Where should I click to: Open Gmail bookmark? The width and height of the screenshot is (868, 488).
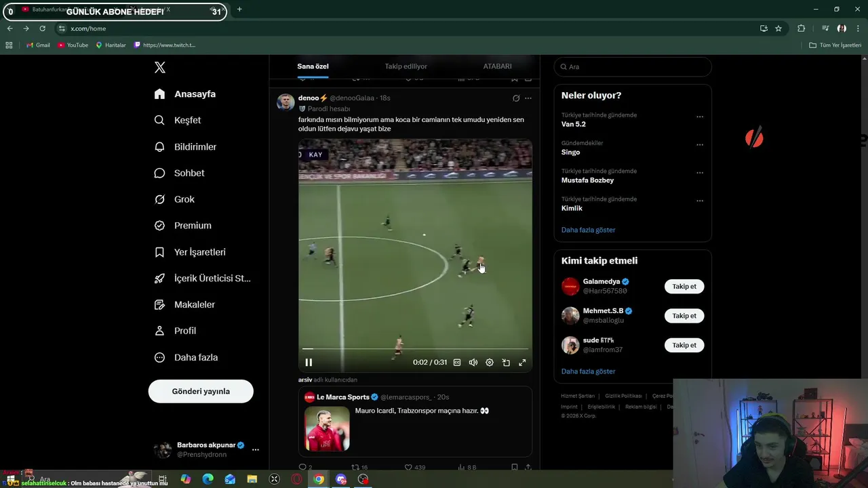[38, 45]
